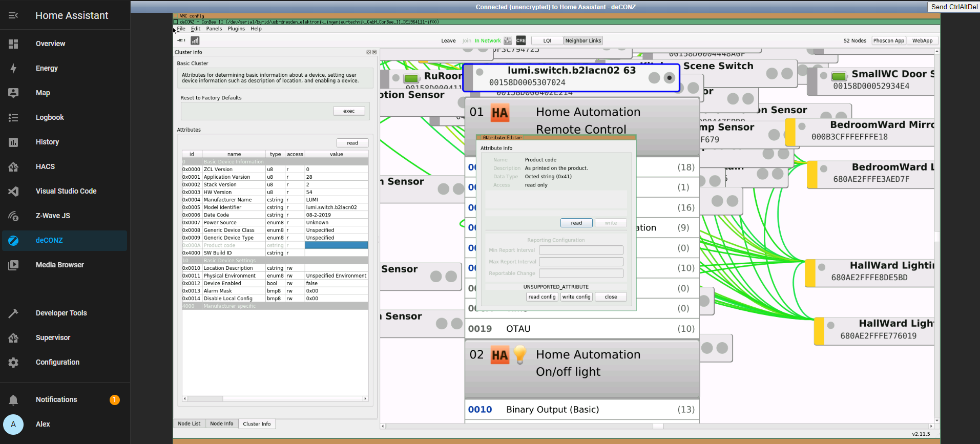
Task: Close the Cluster Info panel
Action: (x=374, y=52)
